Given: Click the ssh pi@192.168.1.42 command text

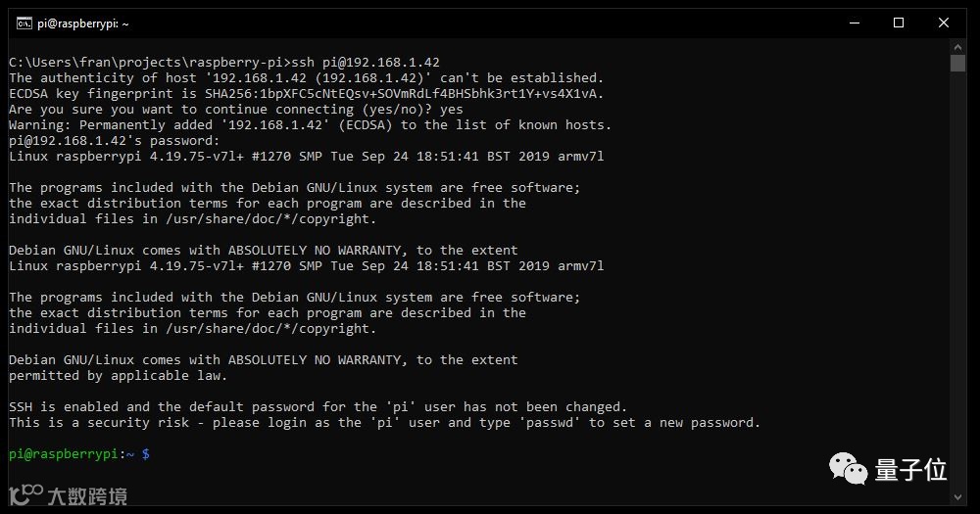Looking at the screenshot, I should point(366,63).
